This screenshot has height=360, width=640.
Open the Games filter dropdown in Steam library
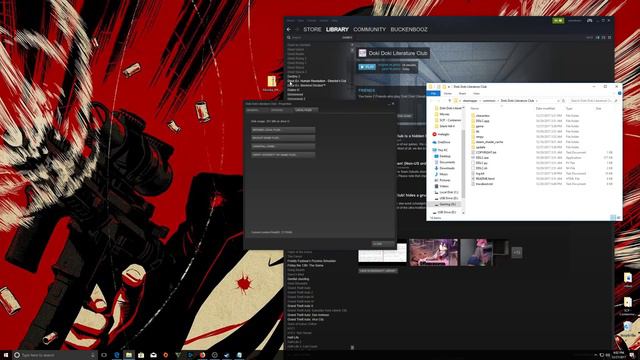click(x=347, y=38)
